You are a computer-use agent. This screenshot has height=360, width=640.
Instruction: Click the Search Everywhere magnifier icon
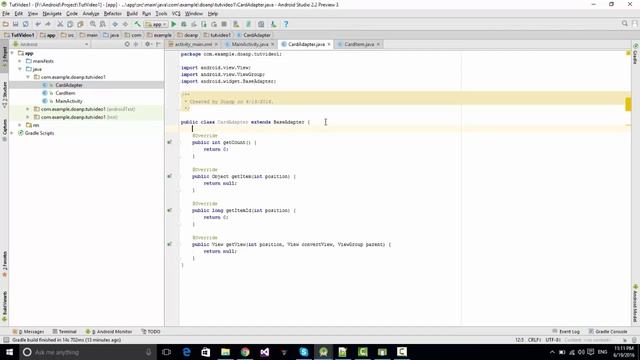coord(624,24)
